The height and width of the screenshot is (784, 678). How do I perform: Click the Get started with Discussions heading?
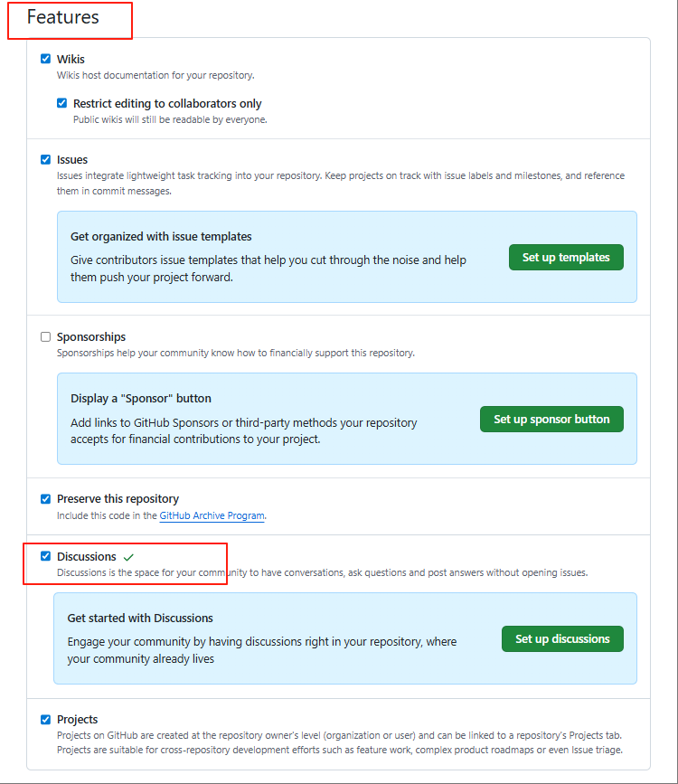140,618
